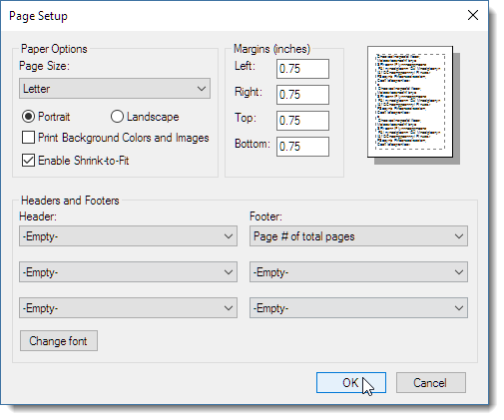Viewport: 504px width, 420px height.
Task: Enable Print Background Colors and Images checkbox
Action: [x=28, y=138]
